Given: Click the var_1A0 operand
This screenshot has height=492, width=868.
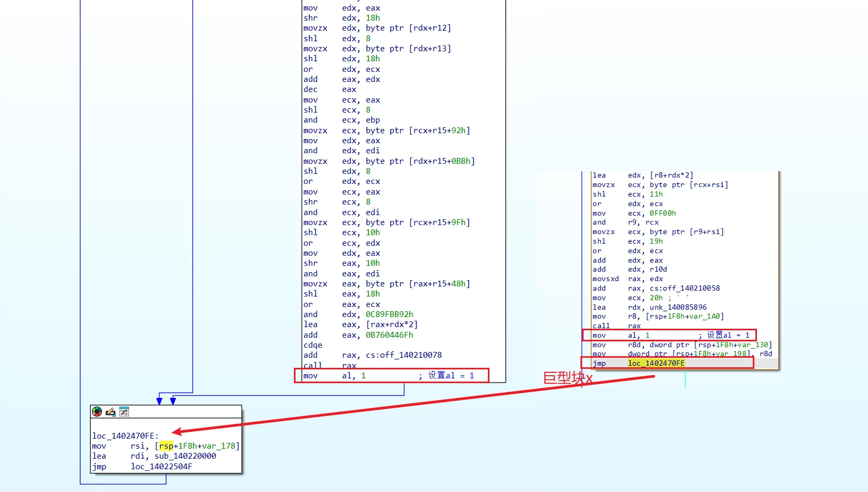Looking at the screenshot, I should [x=706, y=317].
